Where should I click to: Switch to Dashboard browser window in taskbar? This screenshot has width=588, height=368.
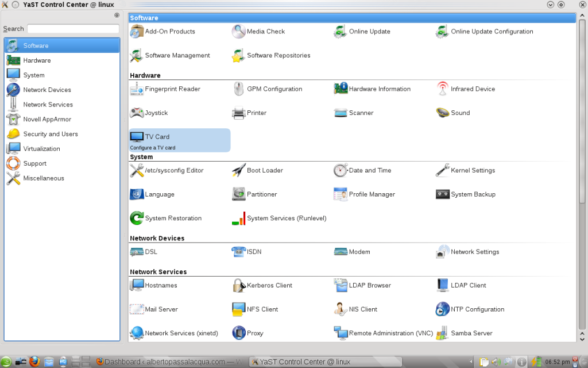point(169,362)
